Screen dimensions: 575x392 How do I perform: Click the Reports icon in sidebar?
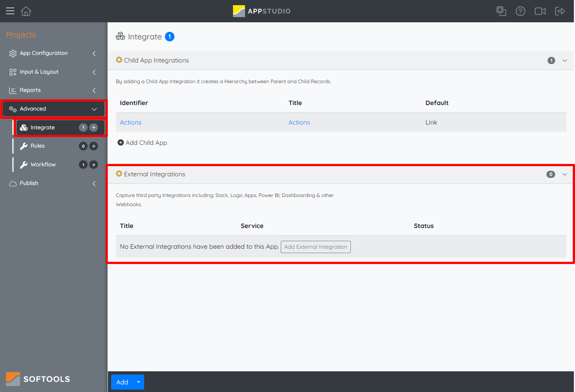[13, 90]
